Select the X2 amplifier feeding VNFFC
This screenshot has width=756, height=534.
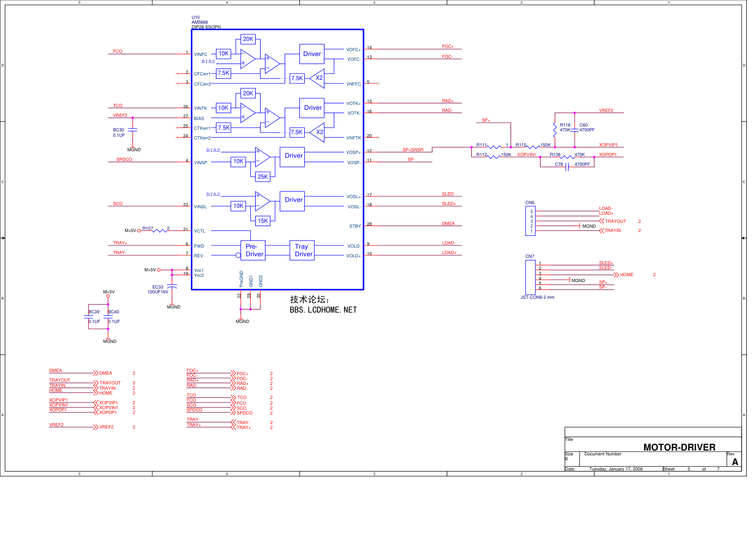coord(318,78)
